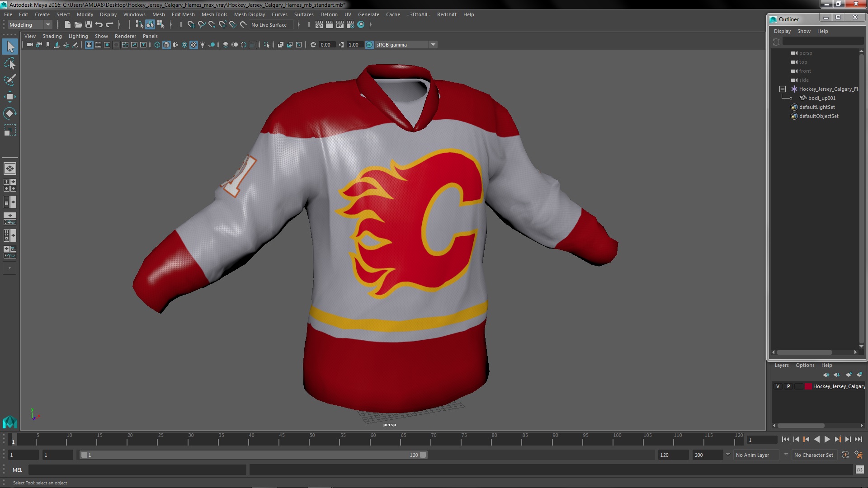Toggle playback P of Hockey_Jersey_Calgary layer
The height and width of the screenshot is (488, 868).
[788, 386]
